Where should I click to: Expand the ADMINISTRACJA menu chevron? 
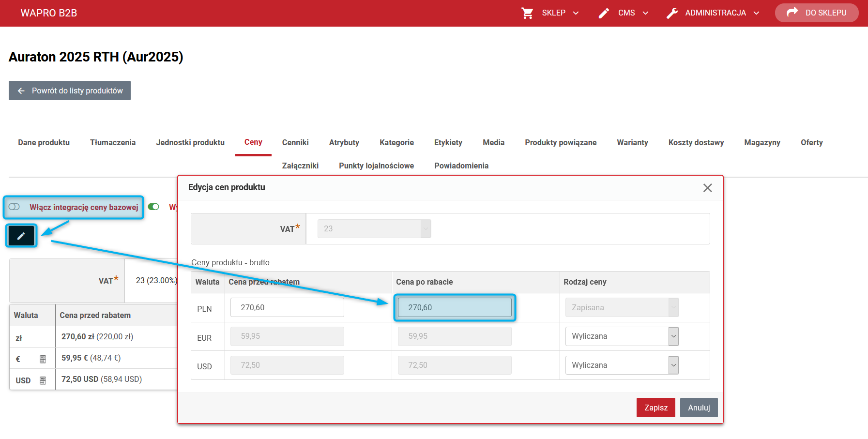click(x=756, y=13)
